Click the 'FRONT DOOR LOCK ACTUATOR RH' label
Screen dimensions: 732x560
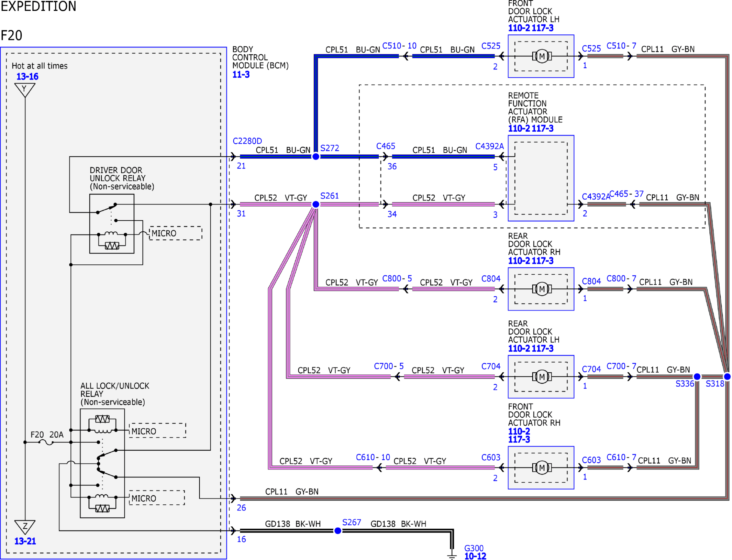(534, 415)
